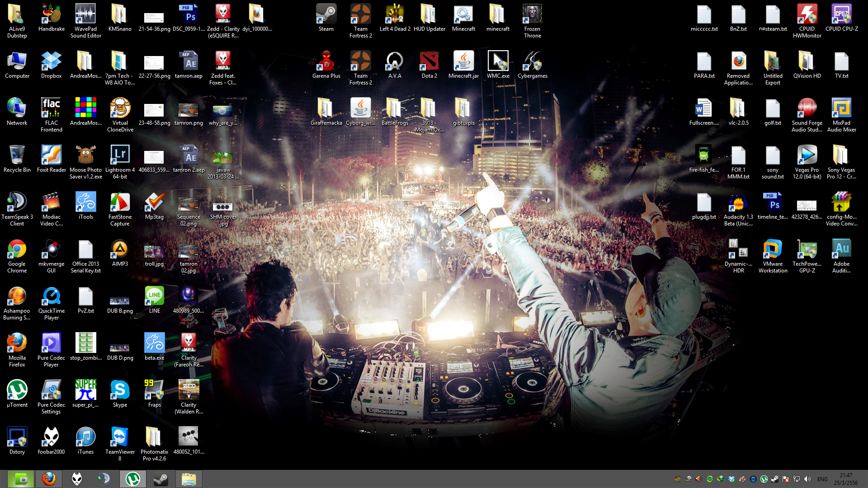Click the taskbar clock showing 21:47
Image resolution: width=868 pixels, height=488 pixels.
[x=845, y=479]
